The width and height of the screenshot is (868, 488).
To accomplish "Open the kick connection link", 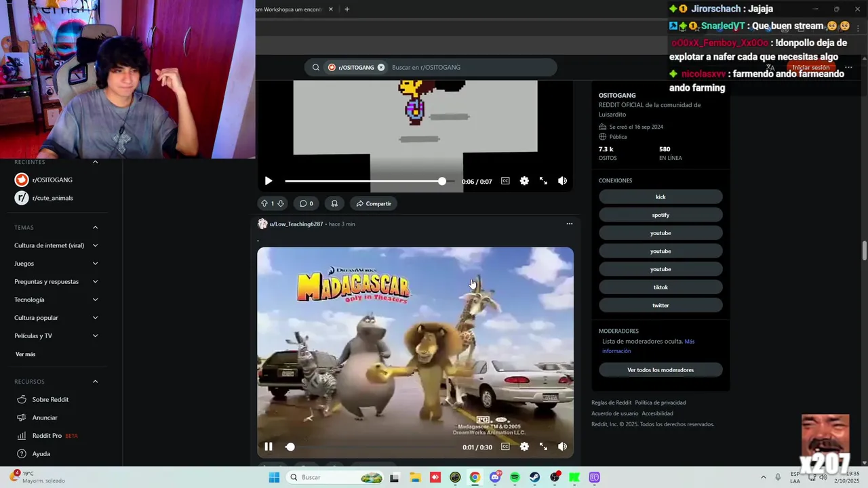I will (660, 197).
